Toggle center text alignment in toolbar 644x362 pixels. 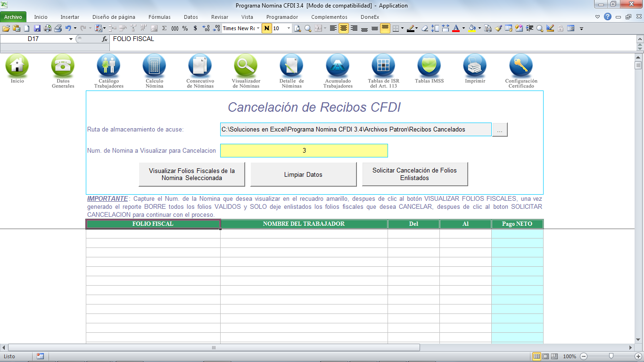pyautogui.click(x=344, y=28)
